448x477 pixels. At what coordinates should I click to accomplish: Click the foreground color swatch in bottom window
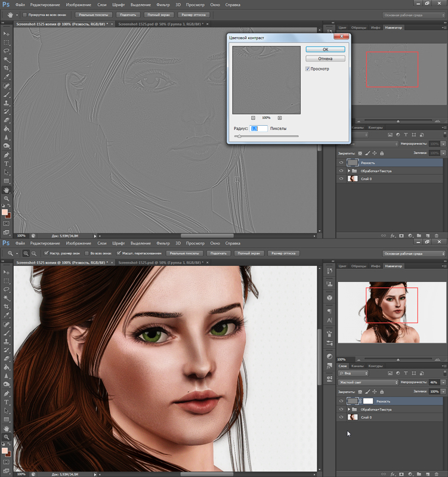click(5, 451)
